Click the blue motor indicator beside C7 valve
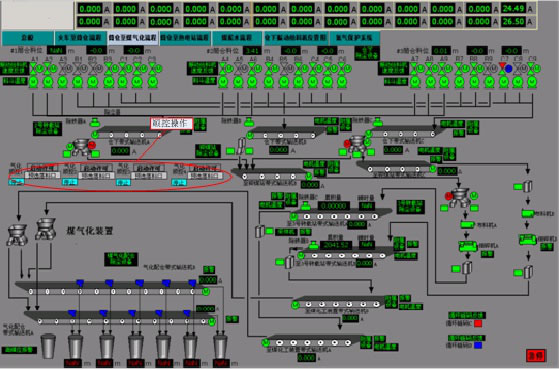 click(509, 68)
